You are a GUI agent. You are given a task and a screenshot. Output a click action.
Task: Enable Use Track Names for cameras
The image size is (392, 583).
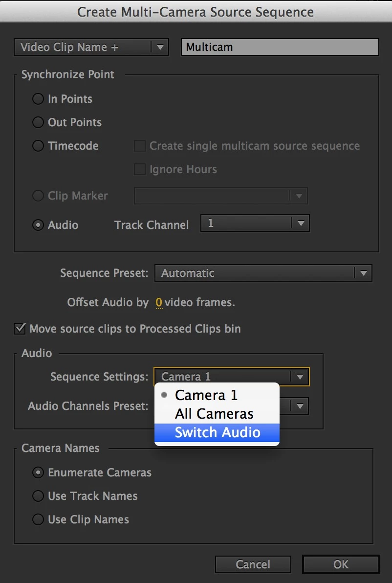pyautogui.click(x=38, y=496)
